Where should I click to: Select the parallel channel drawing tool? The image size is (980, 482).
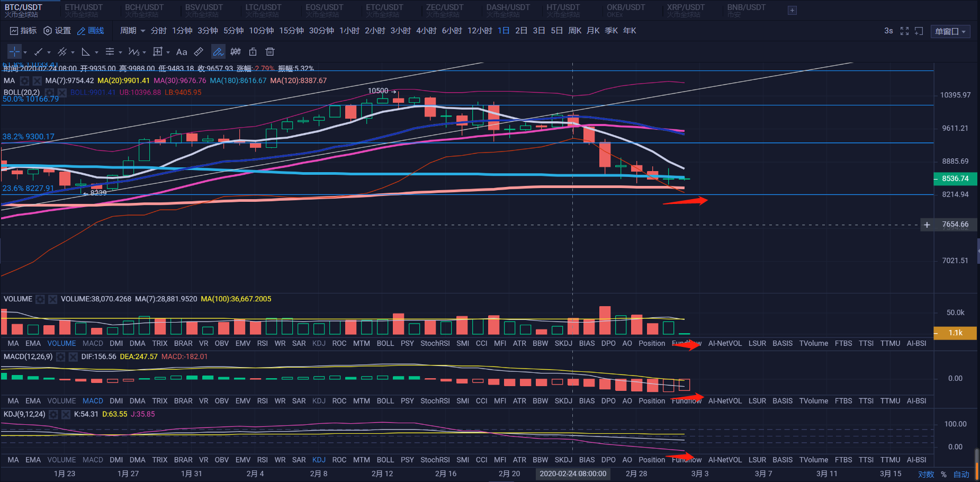(x=62, y=52)
